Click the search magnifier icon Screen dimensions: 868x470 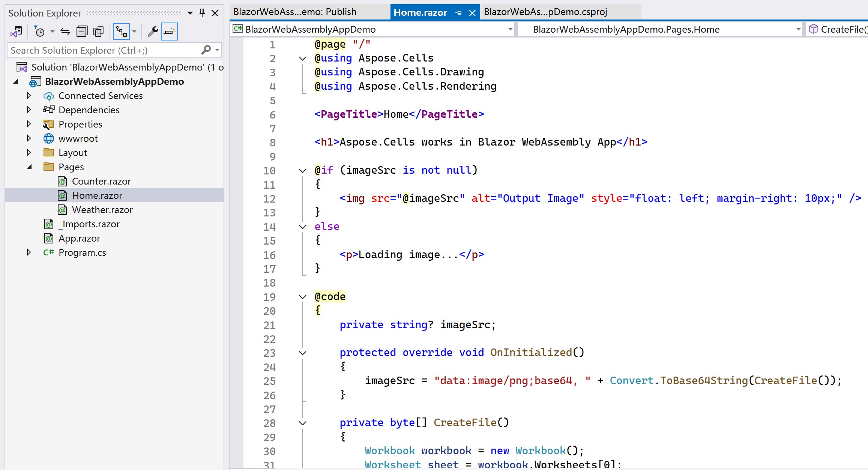click(x=206, y=50)
